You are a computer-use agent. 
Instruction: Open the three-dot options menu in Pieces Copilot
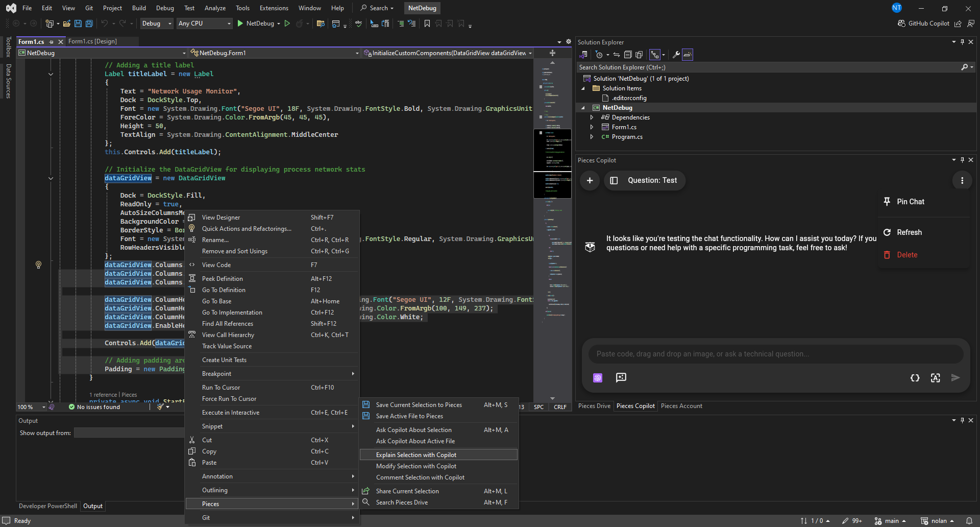962,180
